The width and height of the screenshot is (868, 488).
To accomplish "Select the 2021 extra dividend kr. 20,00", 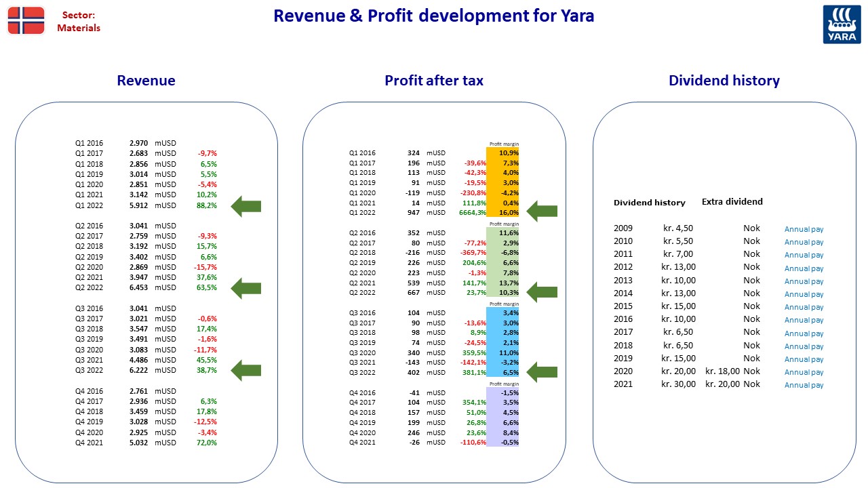I will click(723, 384).
